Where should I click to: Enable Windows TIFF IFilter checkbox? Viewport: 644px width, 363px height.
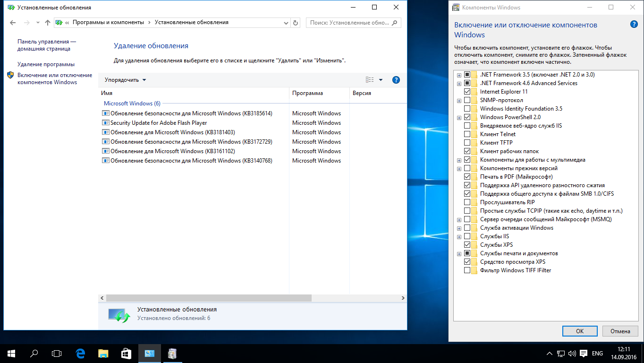pyautogui.click(x=467, y=270)
